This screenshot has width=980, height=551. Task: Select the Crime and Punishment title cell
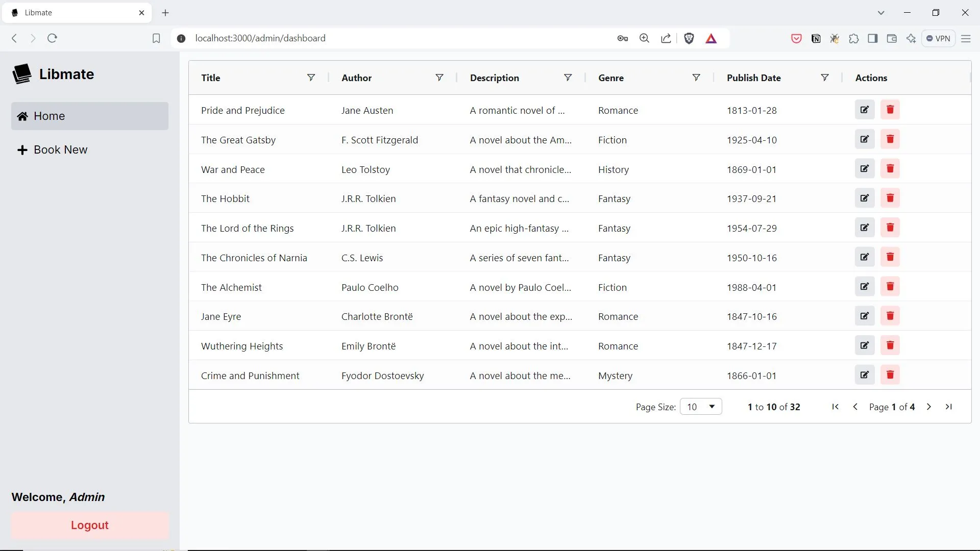click(x=250, y=375)
